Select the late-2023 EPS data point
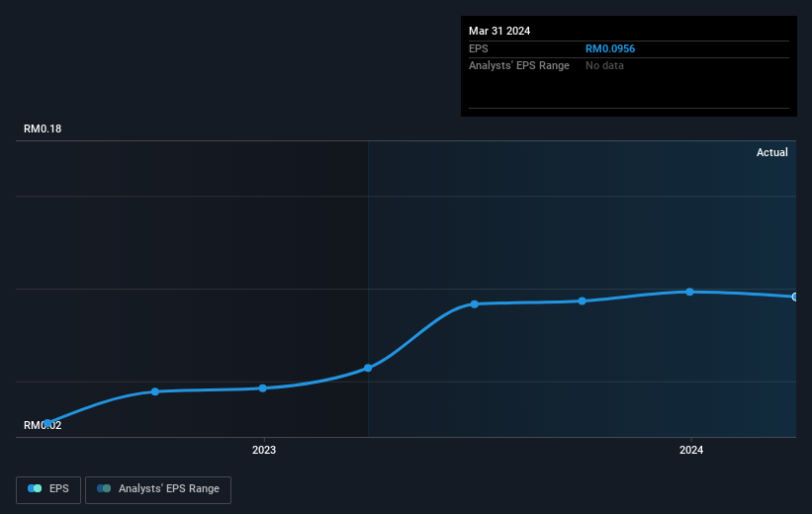 583,301
